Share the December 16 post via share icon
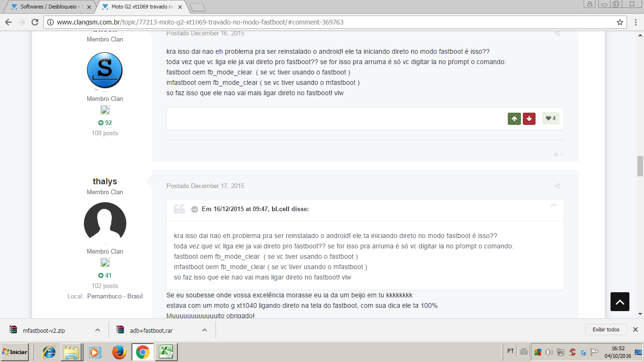The width and height of the screenshot is (644, 362). tap(557, 33)
